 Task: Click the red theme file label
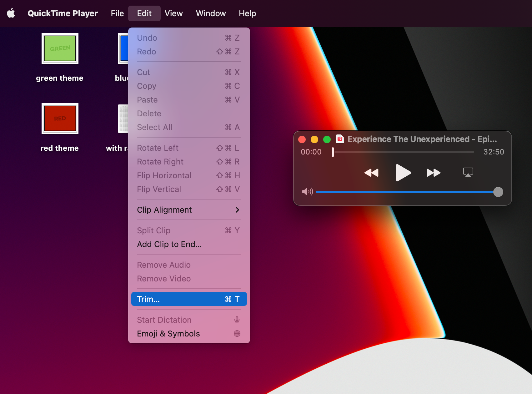[x=60, y=148]
